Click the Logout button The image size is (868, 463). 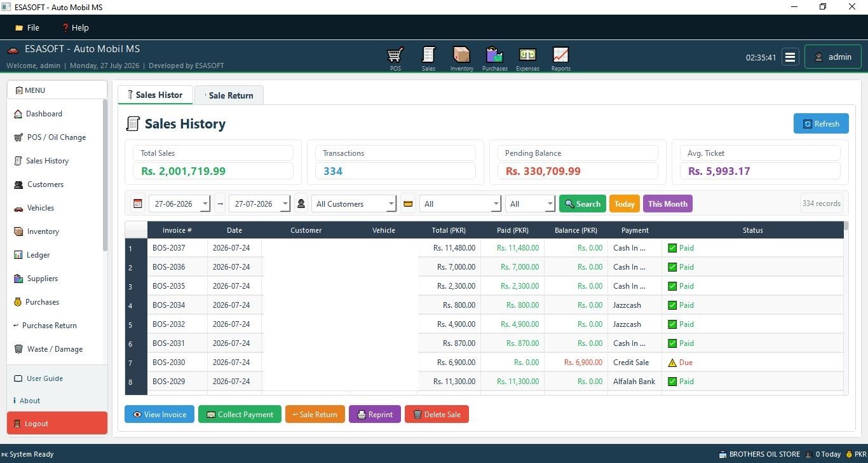pos(57,423)
